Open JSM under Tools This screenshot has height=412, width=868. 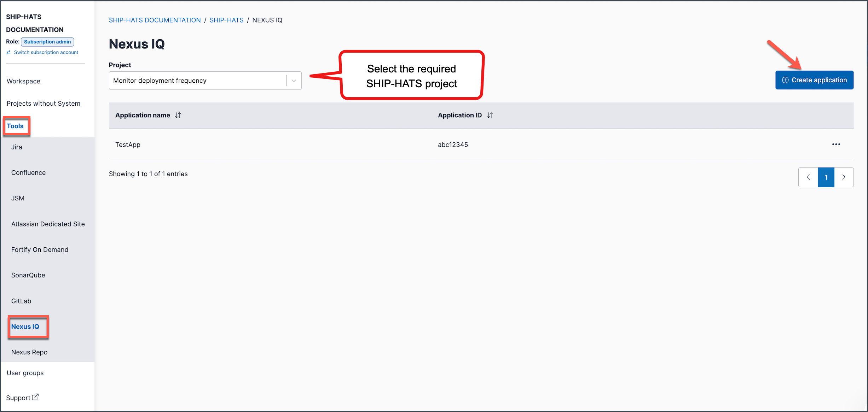coord(18,198)
